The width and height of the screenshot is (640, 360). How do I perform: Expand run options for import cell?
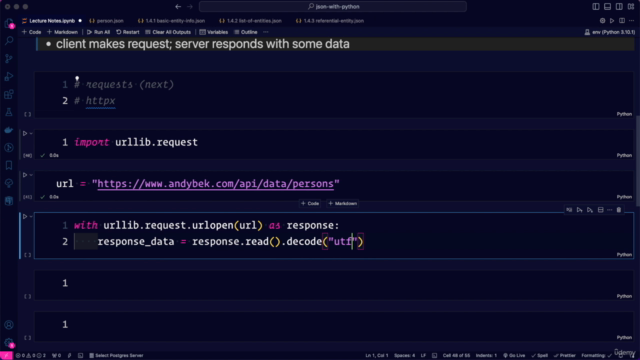click(31, 133)
